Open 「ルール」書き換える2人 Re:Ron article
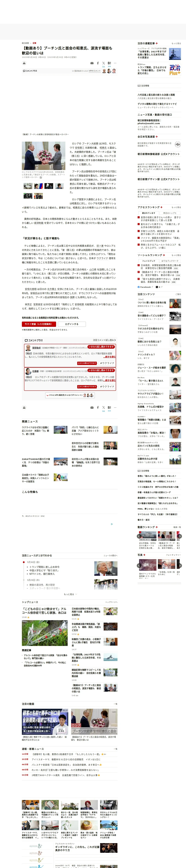Image resolution: width=186 pixels, height=868 pixels. click(150, 381)
